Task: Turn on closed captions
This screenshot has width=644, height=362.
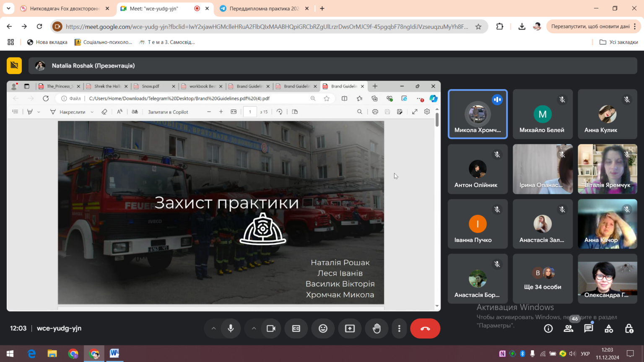Action: click(x=296, y=328)
